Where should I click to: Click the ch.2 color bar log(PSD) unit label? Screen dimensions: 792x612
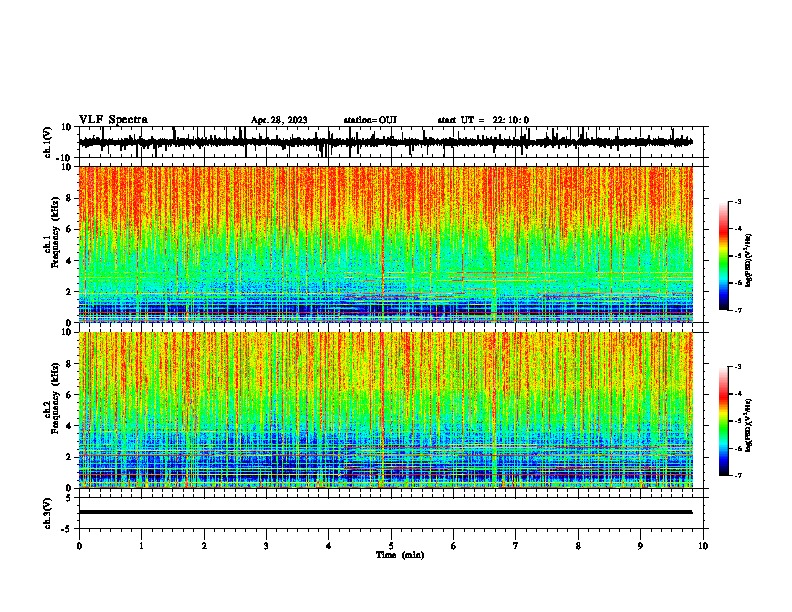[x=748, y=425]
